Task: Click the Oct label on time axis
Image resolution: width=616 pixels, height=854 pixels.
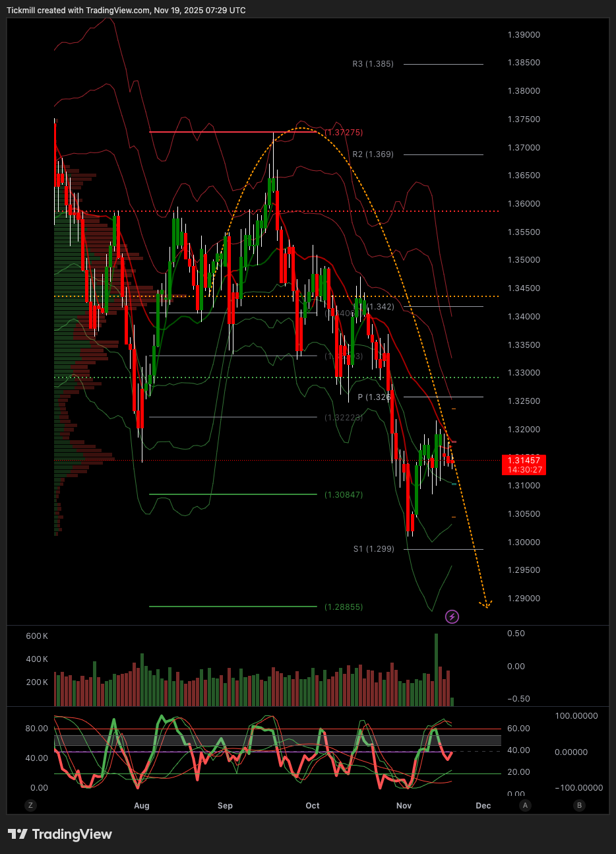Action: (313, 806)
